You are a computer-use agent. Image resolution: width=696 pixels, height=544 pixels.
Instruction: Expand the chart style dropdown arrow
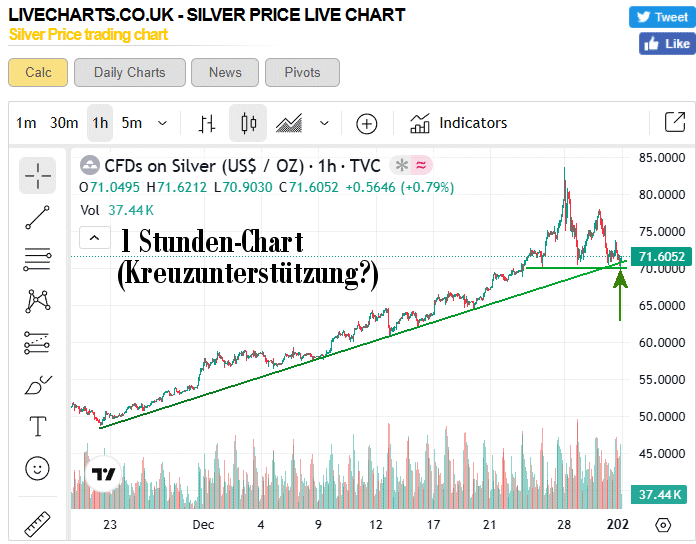[x=324, y=123]
